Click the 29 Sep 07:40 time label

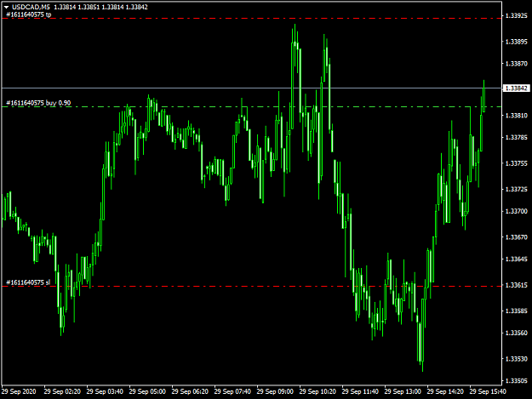point(232,391)
